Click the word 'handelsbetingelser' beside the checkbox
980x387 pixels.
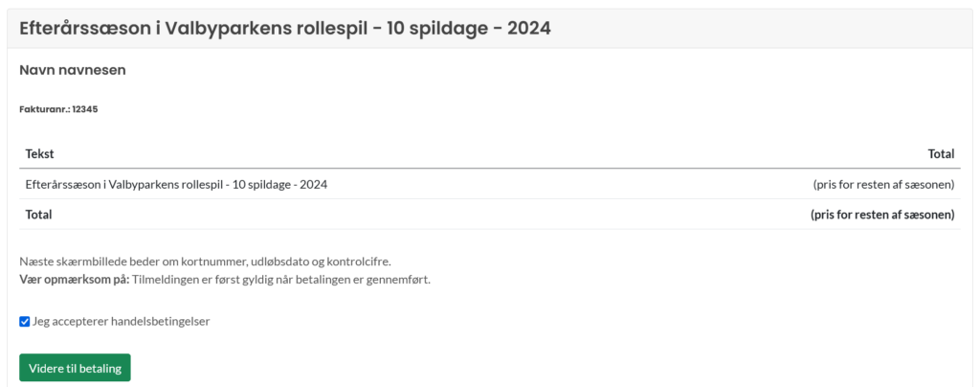pos(160,321)
